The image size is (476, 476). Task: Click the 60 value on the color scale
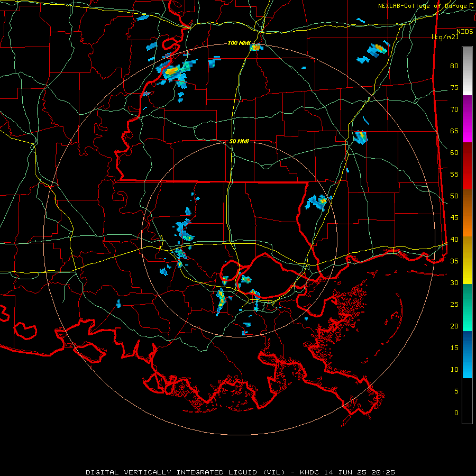(454, 153)
